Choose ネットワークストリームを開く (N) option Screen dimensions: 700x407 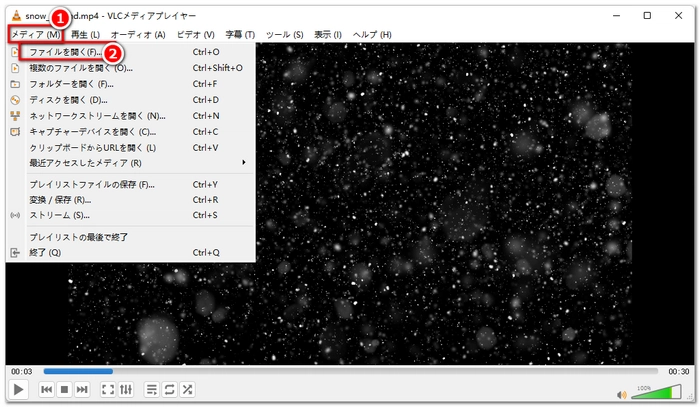click(x=97, y=115)
